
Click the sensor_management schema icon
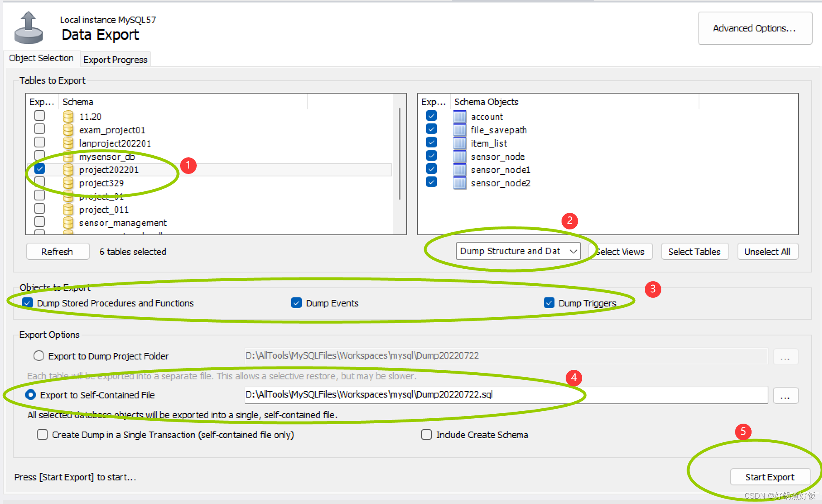[68, 223]
